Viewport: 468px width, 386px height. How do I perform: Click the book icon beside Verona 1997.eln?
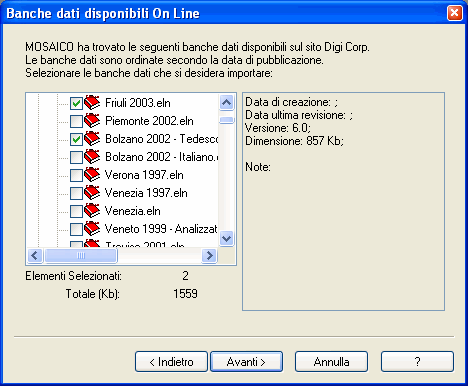point(92,175)
